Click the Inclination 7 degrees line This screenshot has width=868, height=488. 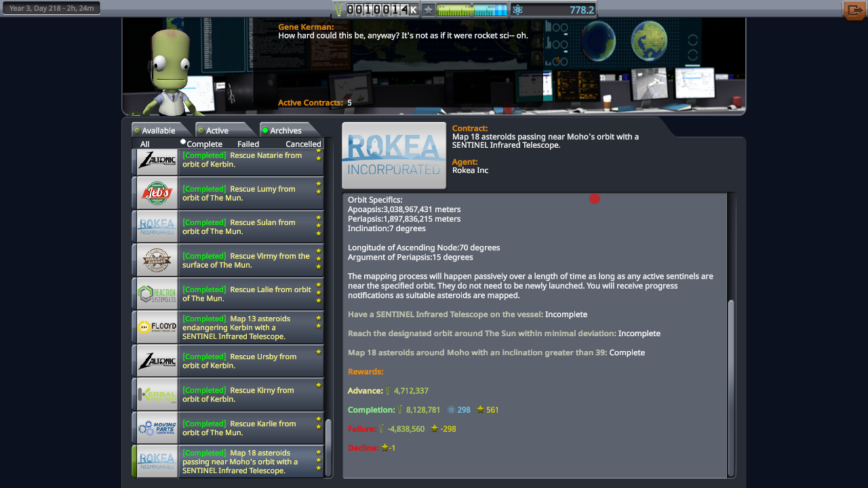pos(387,228)
